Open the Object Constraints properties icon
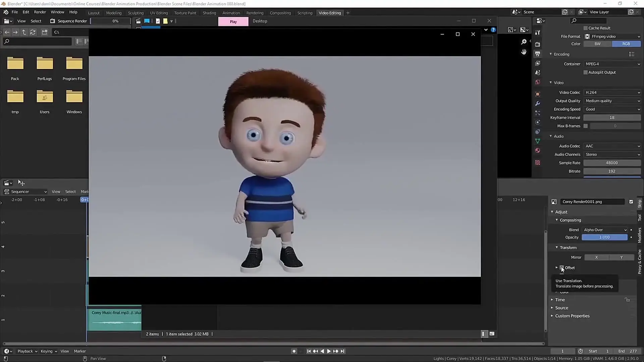 tap(538, 132)
